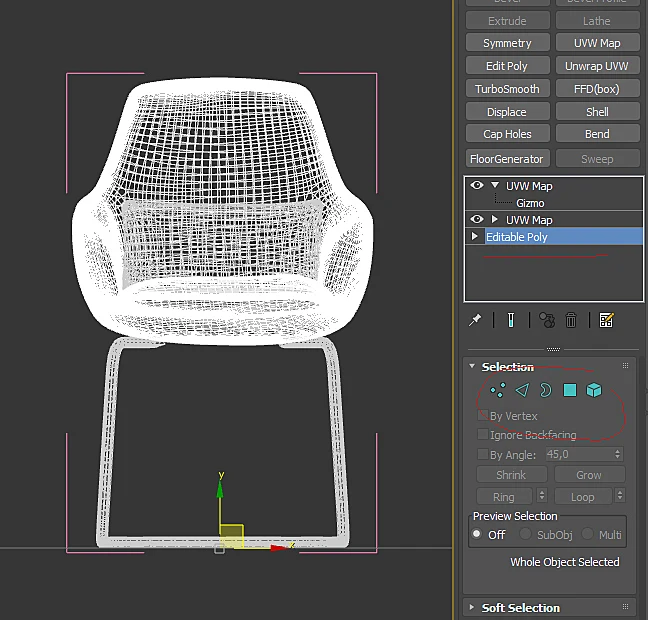Click the Pin Stack icon
This screenshot has height=620, width=648.
(x=475, y=320)
